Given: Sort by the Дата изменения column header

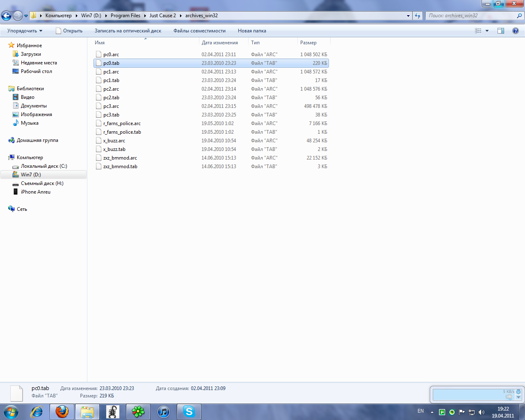Looking at the screenshot, I should tap(224, 43).
